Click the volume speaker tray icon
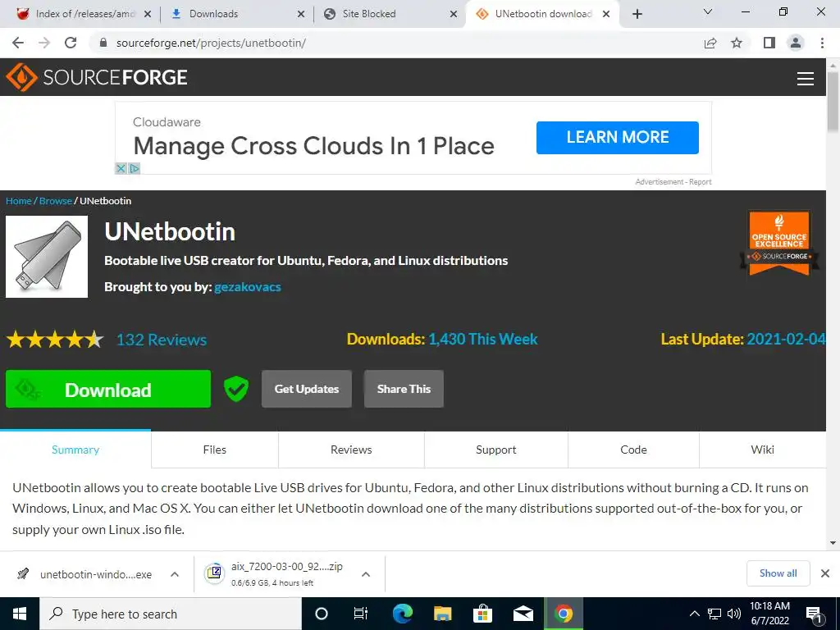The height and width of the screenshot is (630, 840). 734,614
